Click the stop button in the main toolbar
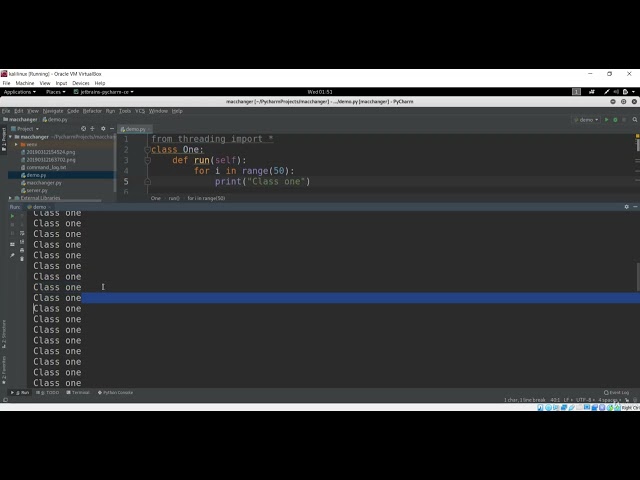The image size is (640, 480). tap(624, 120)
